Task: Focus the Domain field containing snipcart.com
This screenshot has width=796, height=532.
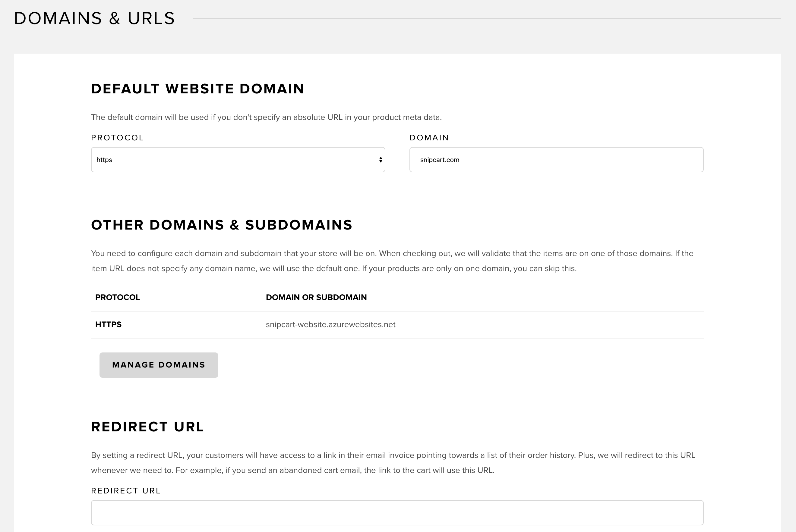Action: click(556, 160)
